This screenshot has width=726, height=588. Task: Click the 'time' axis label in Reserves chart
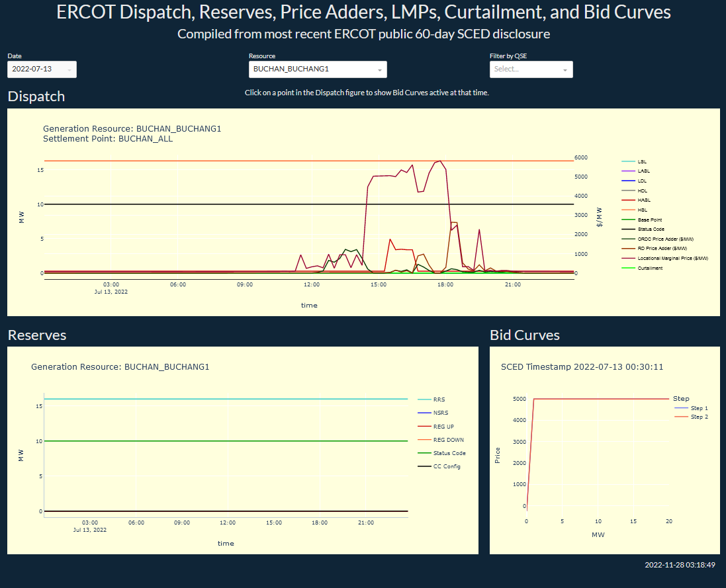226,544
